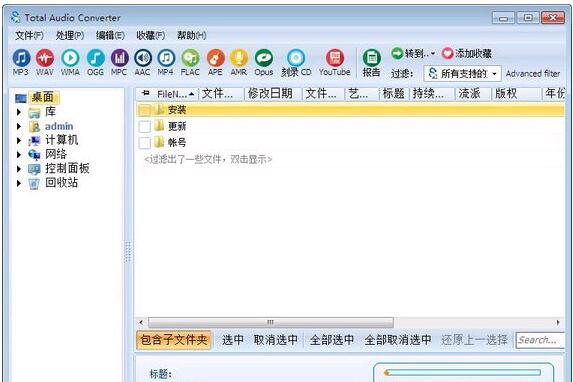Open the 所有支持的 filter dropdown
Image resolution: width=573 pixels, height=382 pixels.
pos(463,73)
